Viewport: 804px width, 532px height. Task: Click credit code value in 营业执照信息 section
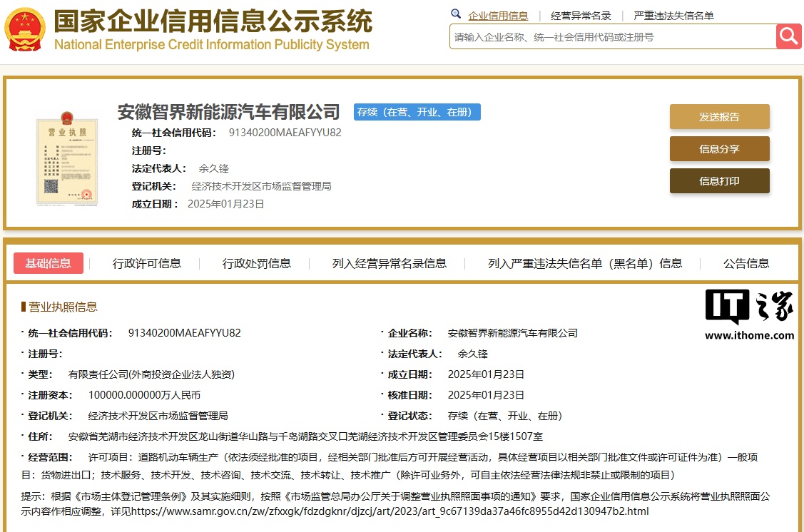tap(185, 333)
